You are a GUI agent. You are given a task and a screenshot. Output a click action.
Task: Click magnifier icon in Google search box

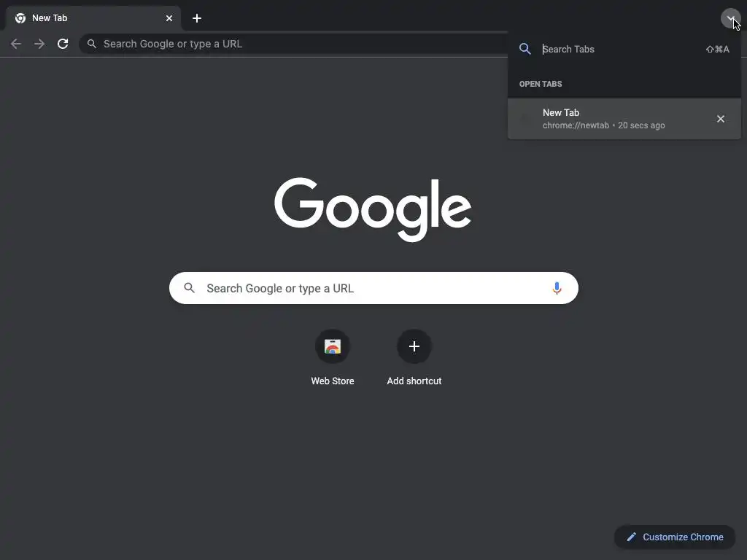pos(189,288)
